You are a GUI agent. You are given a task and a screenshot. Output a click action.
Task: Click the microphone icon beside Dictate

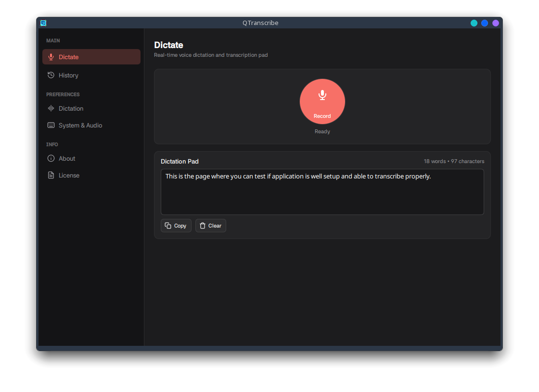tap(51, 57)
